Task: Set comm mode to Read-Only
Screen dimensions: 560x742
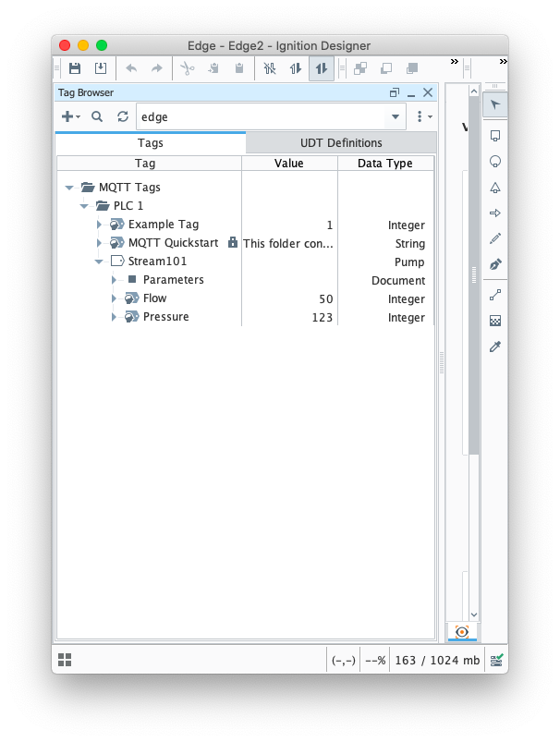Action: 296,68
